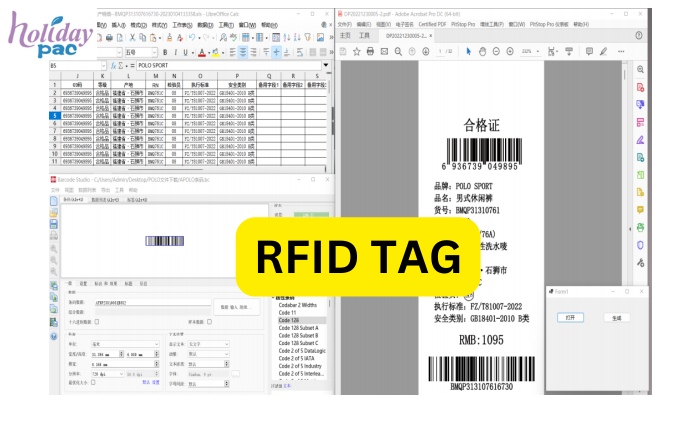Open find and replace in Calc
Screen dimensions: 678x428
click(223, 38)
